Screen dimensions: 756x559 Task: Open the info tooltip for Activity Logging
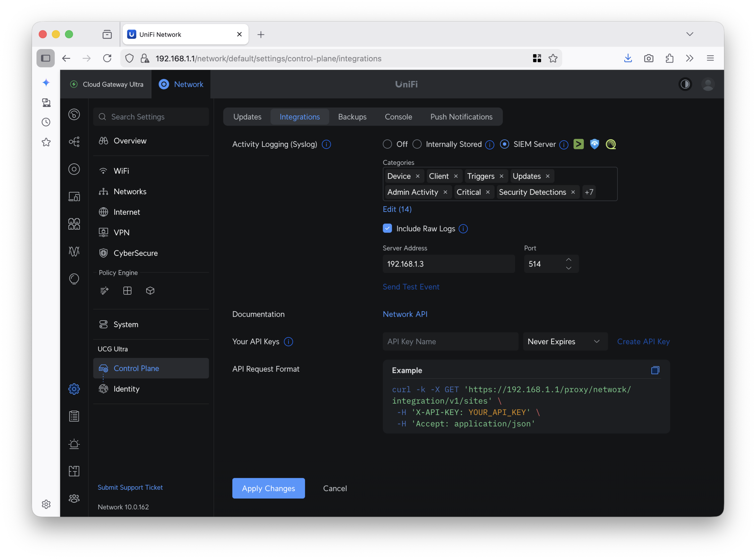click(x=326, y=144)
